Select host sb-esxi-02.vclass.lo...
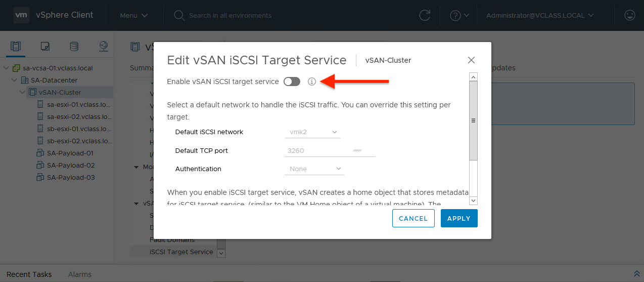 pyautogui.click(x=79, y=141)
